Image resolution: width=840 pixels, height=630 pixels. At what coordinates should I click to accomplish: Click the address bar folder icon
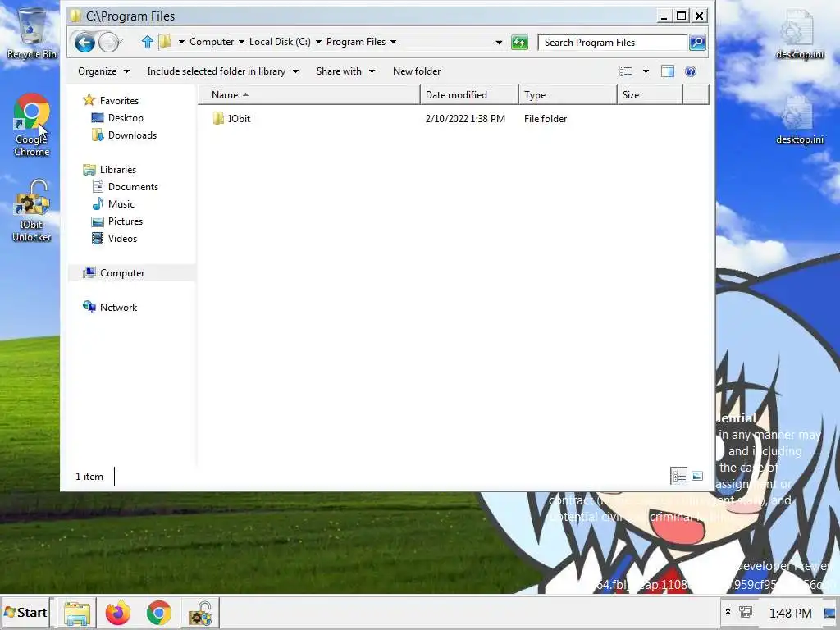coord(166,42)
